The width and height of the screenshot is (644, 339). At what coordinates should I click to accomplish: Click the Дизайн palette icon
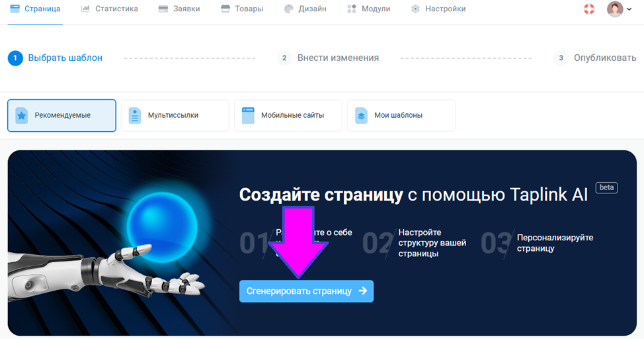(x=289, y=9)
